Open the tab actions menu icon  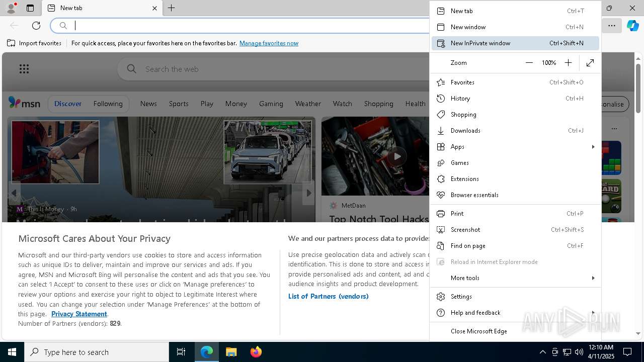[30, 8]
